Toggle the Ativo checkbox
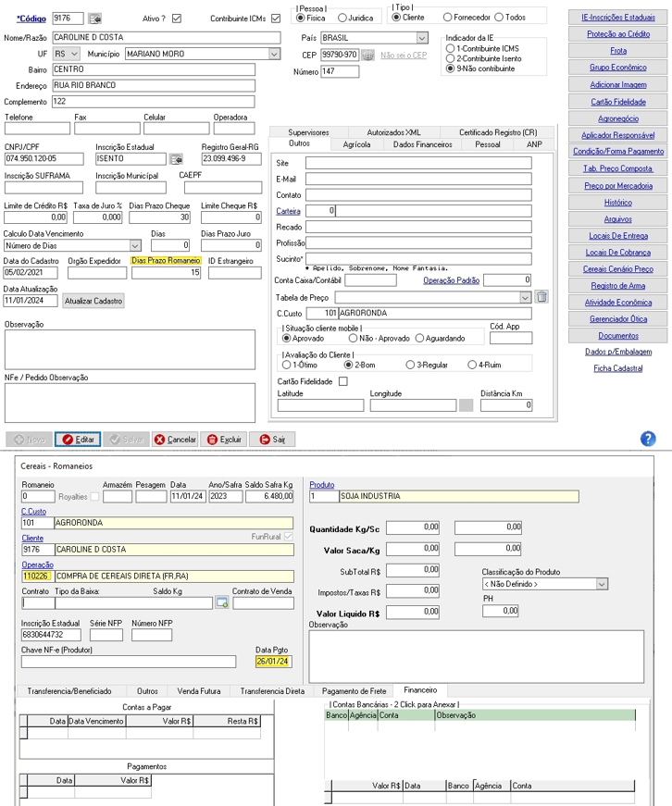 177,19
